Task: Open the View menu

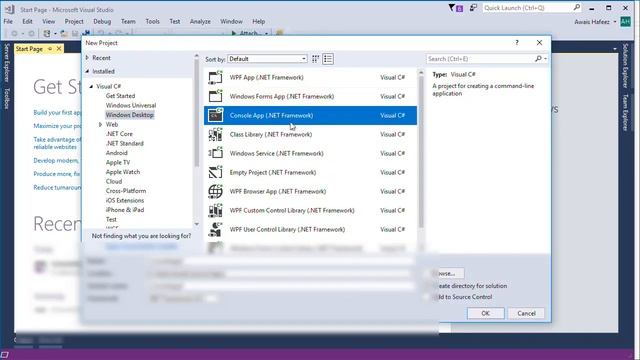Action: 49,21
